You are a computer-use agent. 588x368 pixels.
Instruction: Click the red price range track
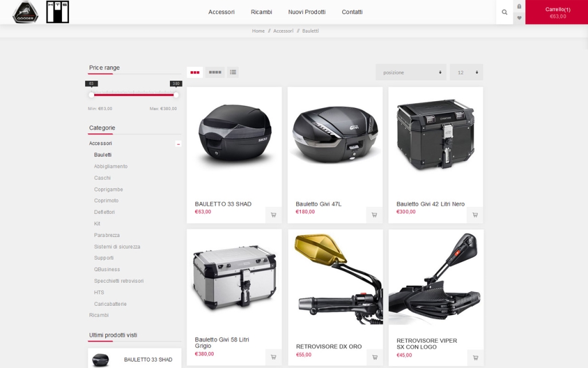click(133, 95)
